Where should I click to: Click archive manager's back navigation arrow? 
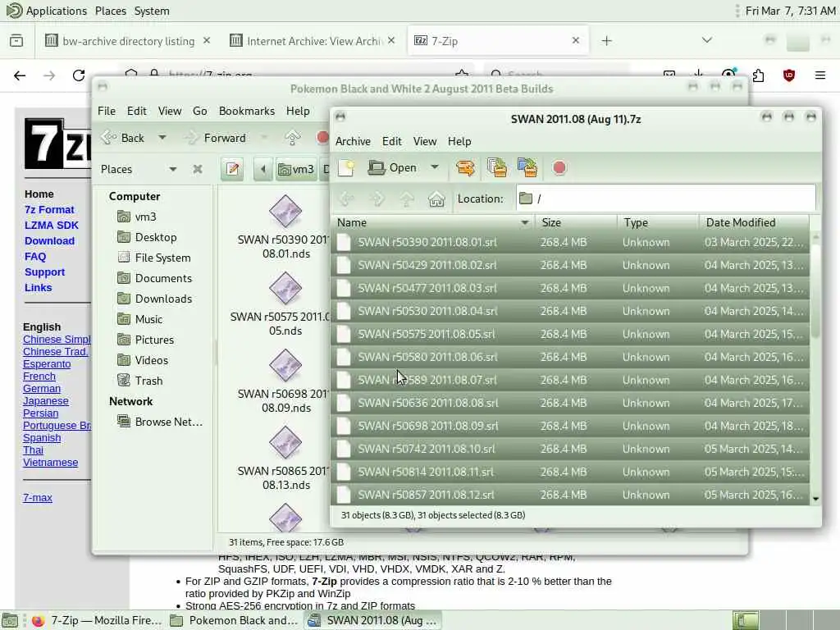pyautogui.click(x=347, y=199)
